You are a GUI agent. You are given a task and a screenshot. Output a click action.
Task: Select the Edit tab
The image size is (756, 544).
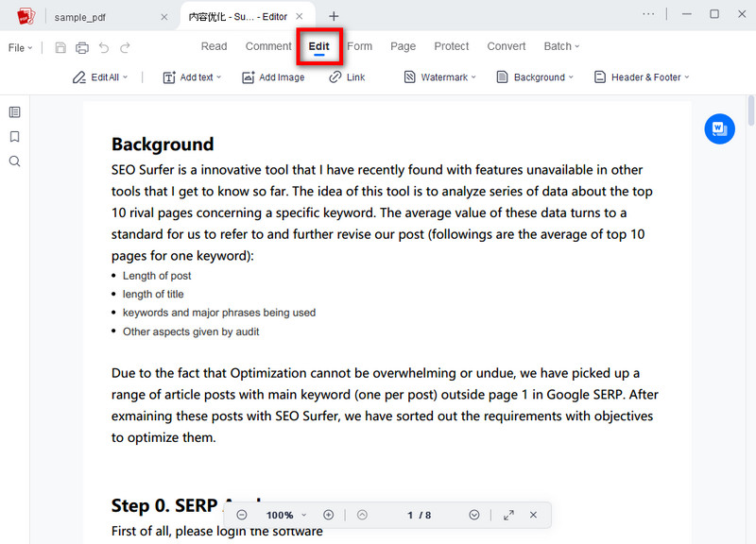[319, 46]
